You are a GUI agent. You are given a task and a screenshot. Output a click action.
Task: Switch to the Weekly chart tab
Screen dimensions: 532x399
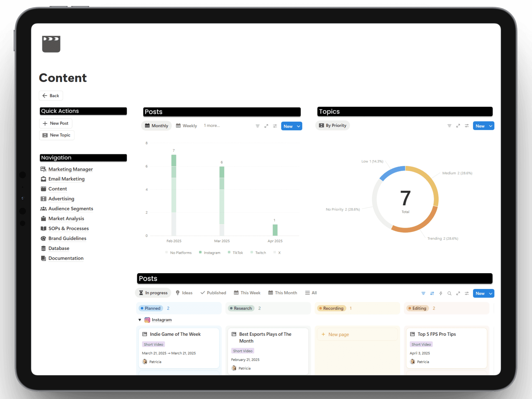tap(186, 126)
